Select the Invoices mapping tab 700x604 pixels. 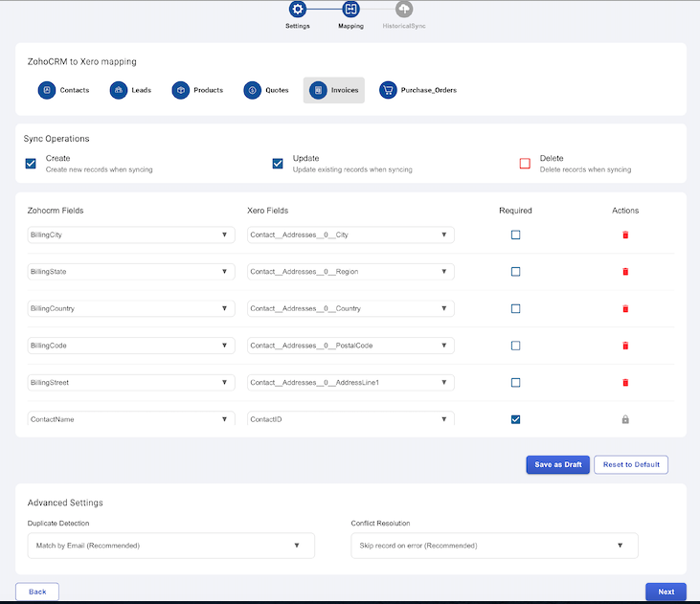pos(334,90)
